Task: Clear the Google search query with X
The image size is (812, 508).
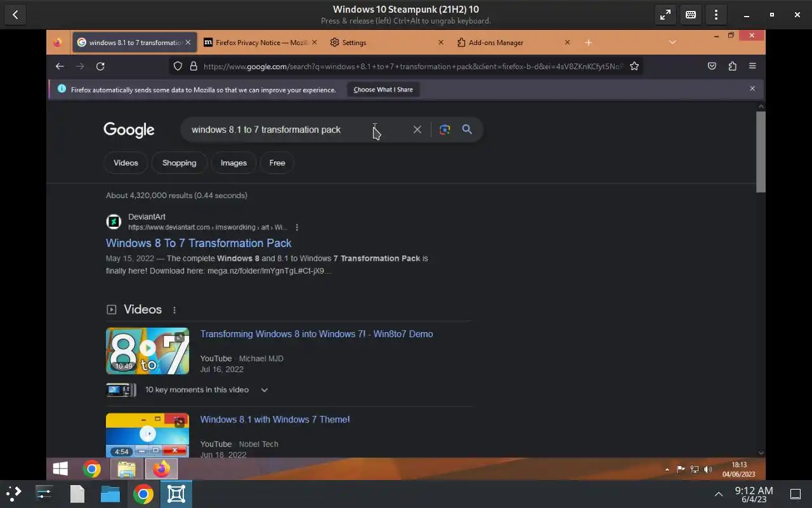Action: (417, 130)
